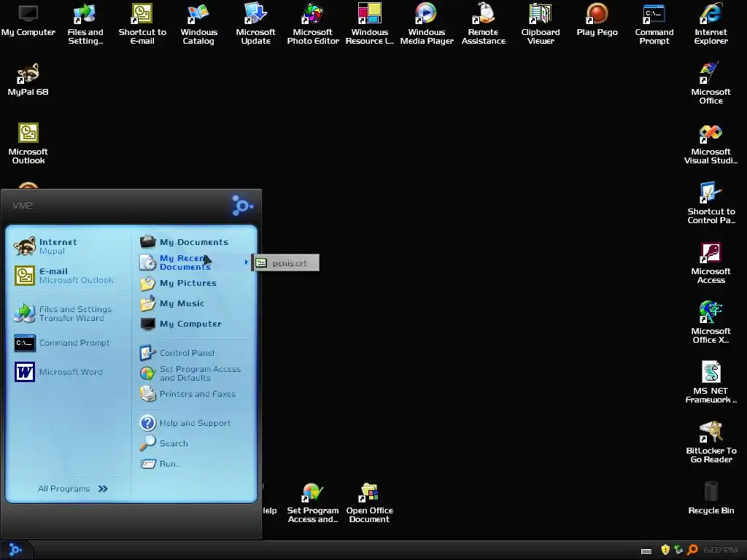Select Search in Start menu
747x560 pixels.
[194, 443]
